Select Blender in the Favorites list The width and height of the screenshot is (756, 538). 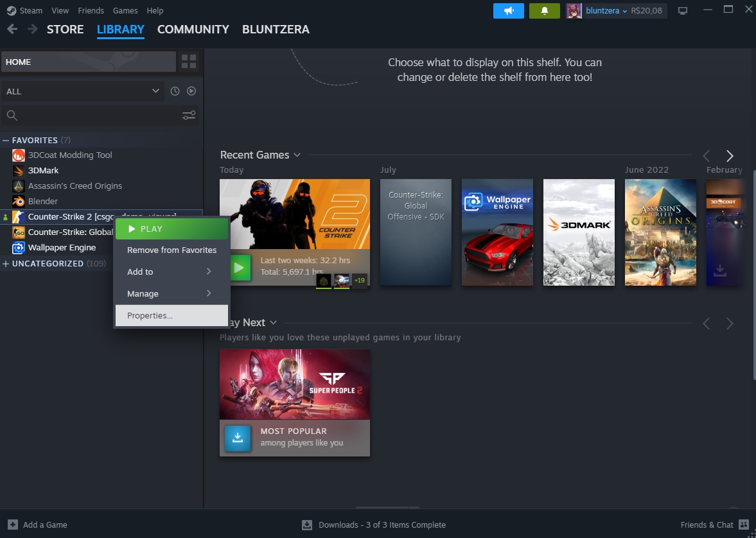(x=43, y=202)
